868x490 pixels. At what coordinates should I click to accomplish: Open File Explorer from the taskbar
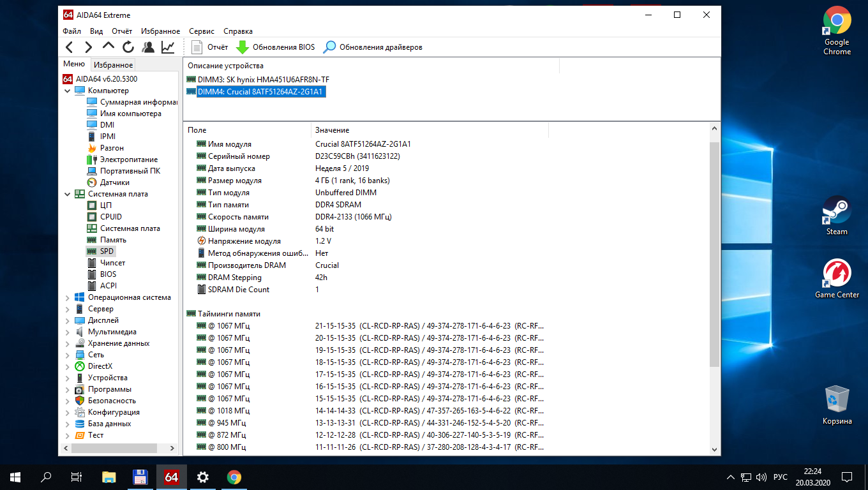click(109, 477)
